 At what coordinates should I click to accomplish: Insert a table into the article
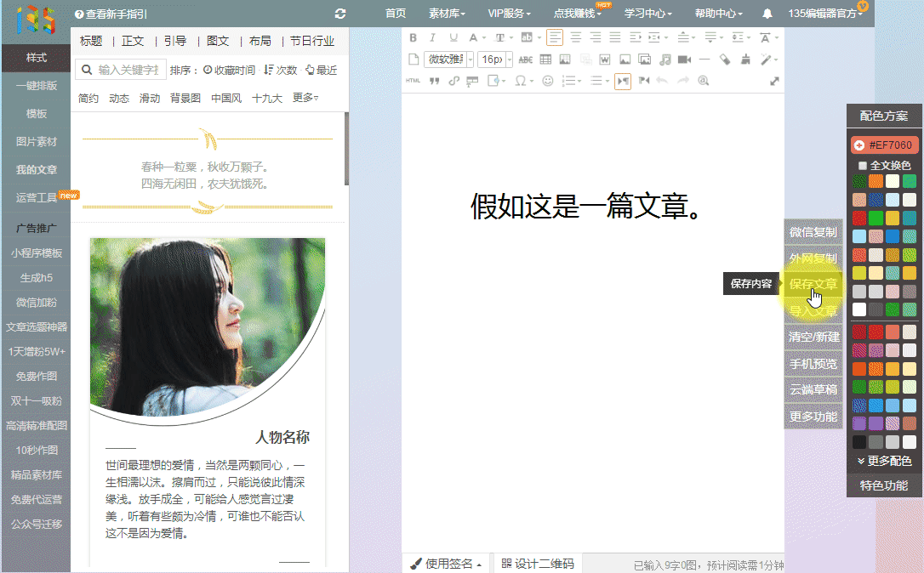[545, 60]
